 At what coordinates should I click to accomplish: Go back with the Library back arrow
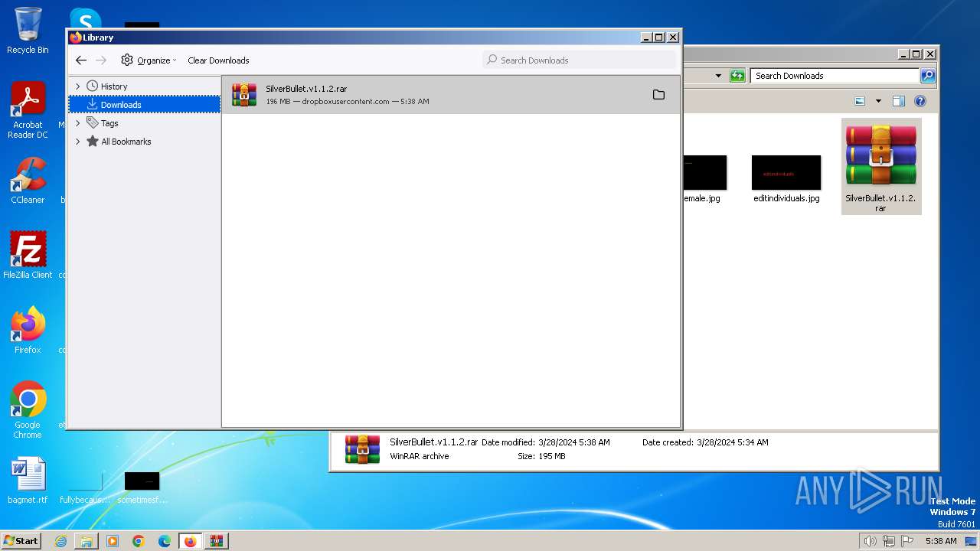tap(81, 60)
